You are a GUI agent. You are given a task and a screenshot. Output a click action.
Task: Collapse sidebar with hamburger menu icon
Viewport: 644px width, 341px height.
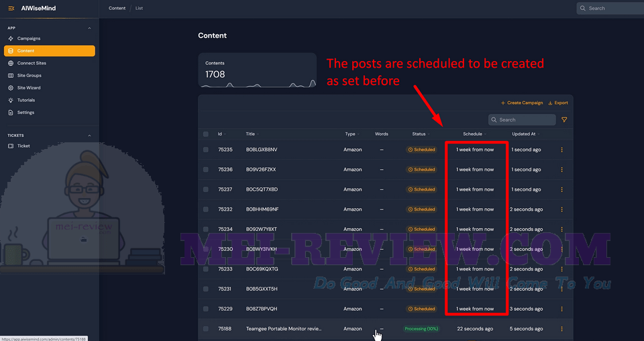pyautogui.click(x=11, y=8)
